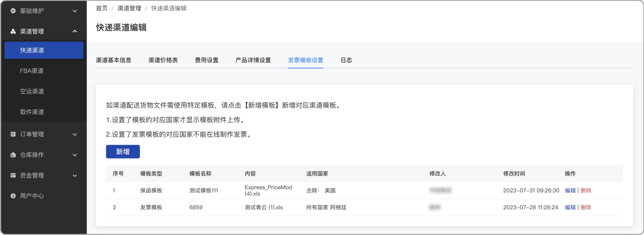The height and width of the screenshot is (235, 644).
Task: Click 快递渠道编辑 in the breadcrumb
Action: click(x=169, y=8)
